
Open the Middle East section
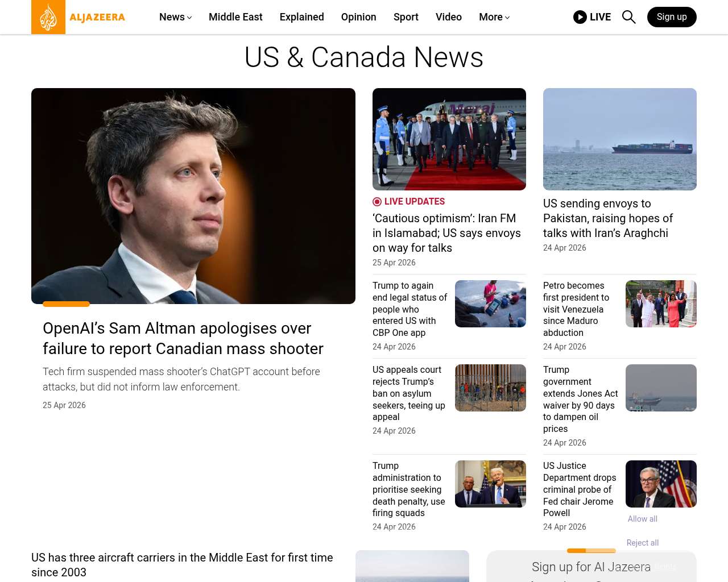pos(235,17)
